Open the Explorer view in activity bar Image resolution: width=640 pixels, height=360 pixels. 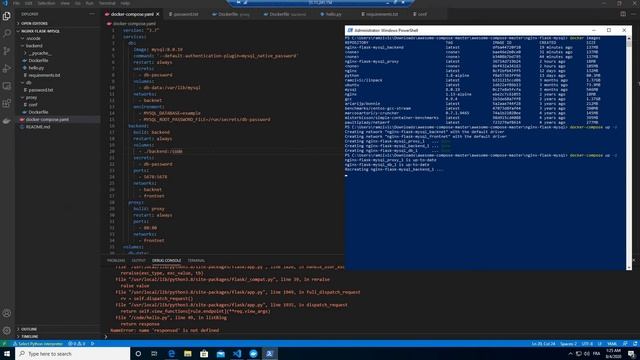[7, 16]
